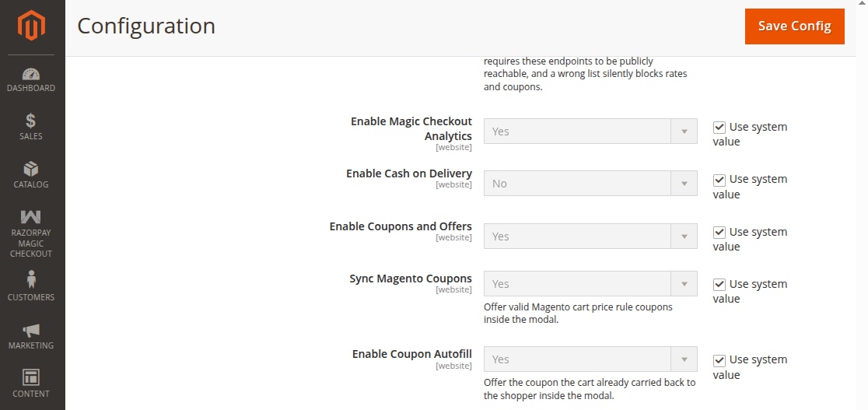Open the Enable Coupons and Offers dropdown
Viewport: 868px width, 410px height.
pos(590,236)
